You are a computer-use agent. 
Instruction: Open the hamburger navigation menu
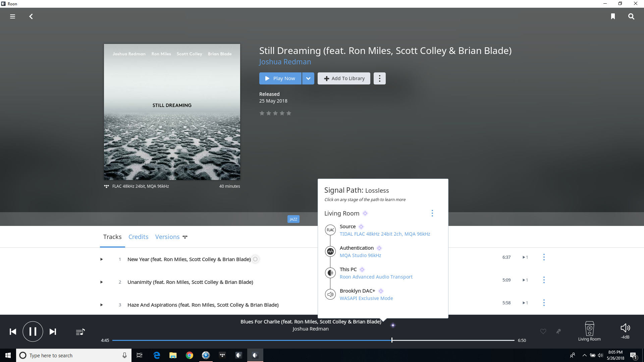point(12,16)
